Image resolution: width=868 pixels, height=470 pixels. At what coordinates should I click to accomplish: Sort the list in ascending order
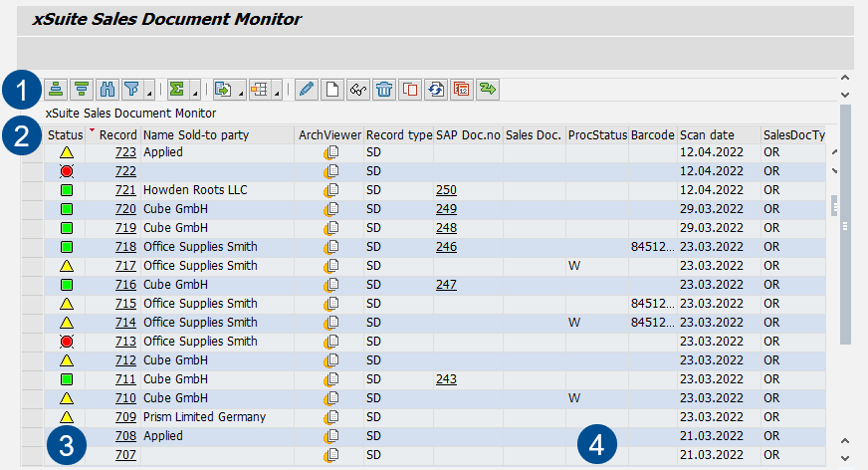click(x=56, y=90)
